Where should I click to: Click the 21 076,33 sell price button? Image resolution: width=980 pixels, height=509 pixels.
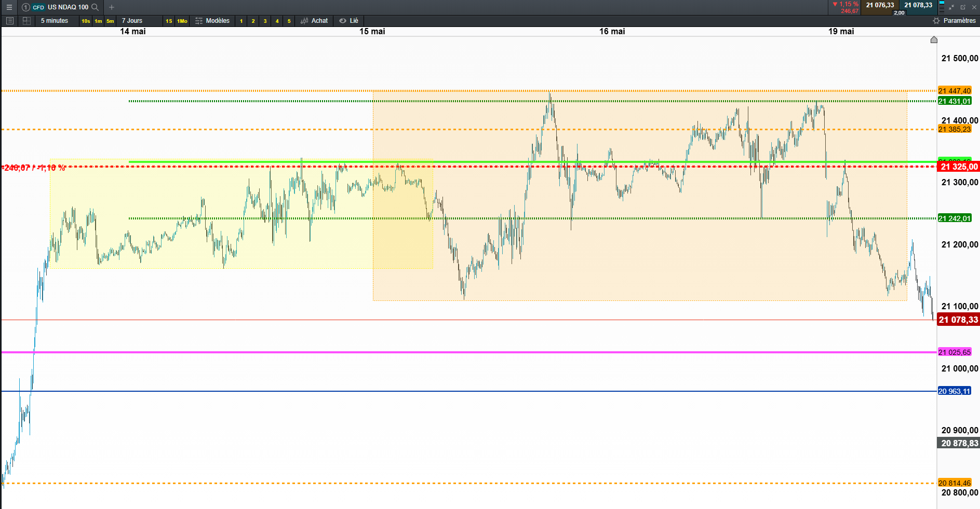(x=880, y=5)
